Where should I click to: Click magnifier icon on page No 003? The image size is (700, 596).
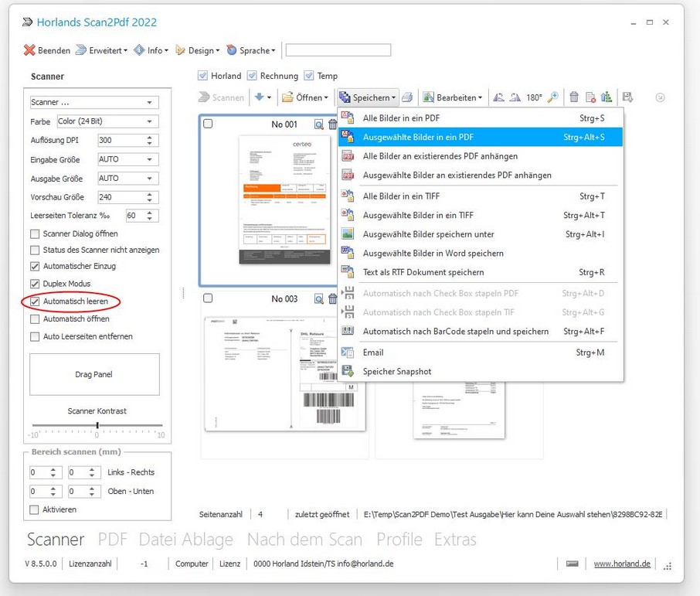(319, 299)
